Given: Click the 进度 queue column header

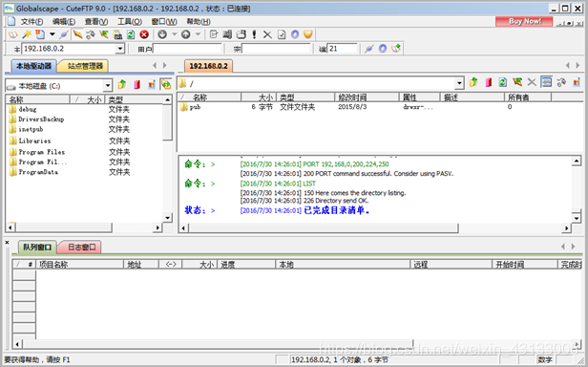Looking at the screenshot, I should [246, 265].
